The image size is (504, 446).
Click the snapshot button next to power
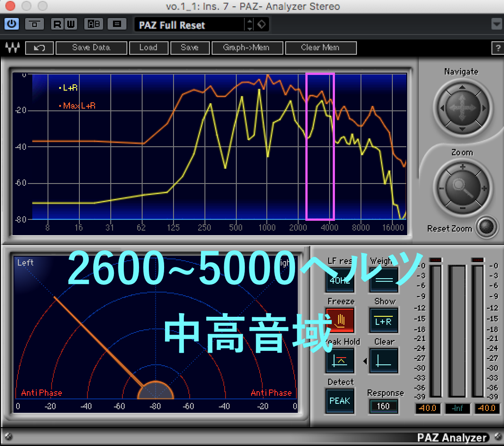pos(35,24)
